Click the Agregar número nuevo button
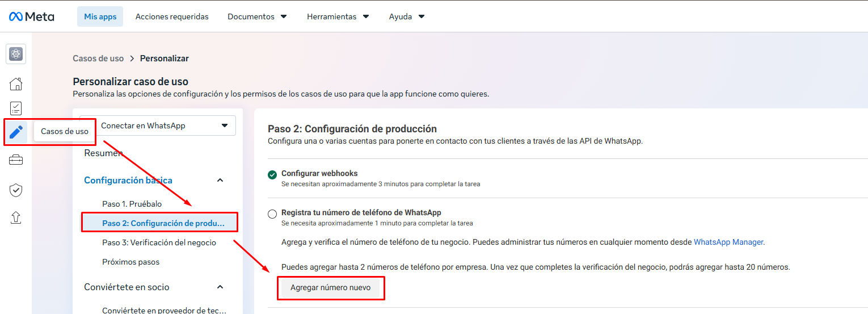 331,287
